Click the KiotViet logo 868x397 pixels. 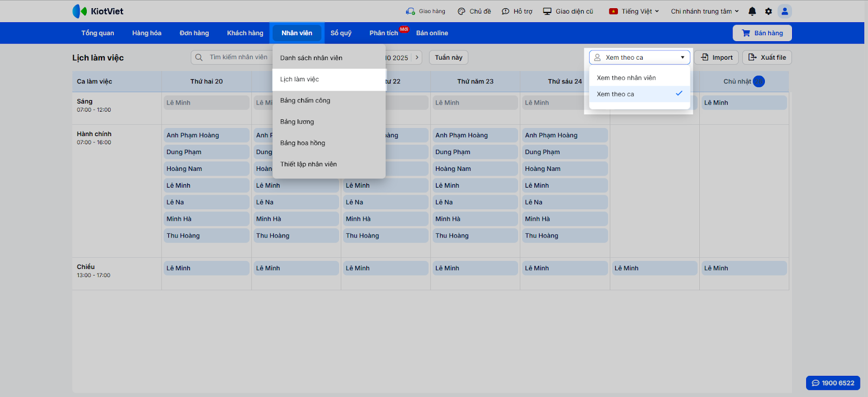click(98, 11)
